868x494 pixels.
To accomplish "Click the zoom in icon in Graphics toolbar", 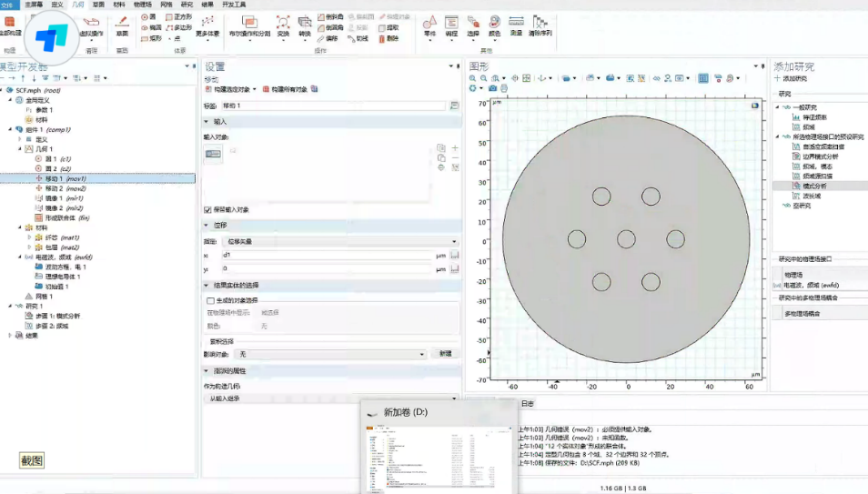I will click(472, 78).
